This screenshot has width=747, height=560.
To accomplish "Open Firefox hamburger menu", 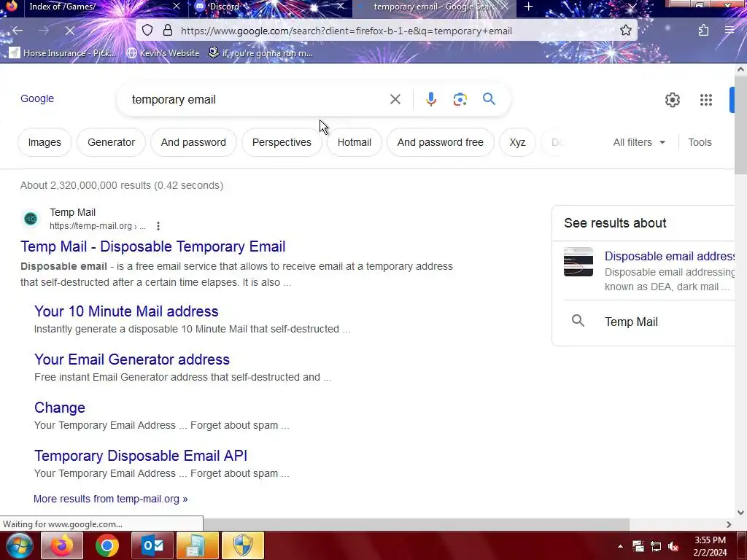I will click(729, 31).
